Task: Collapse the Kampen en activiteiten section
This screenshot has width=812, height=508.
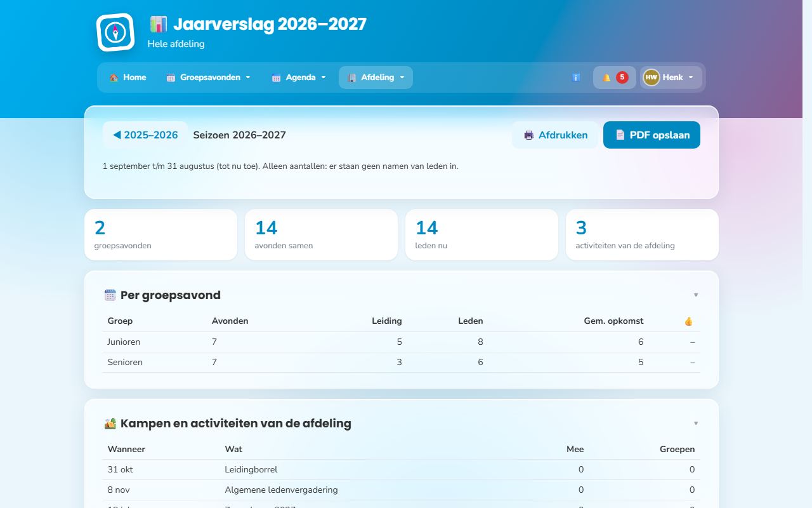Action: click(x=696, y=424)
